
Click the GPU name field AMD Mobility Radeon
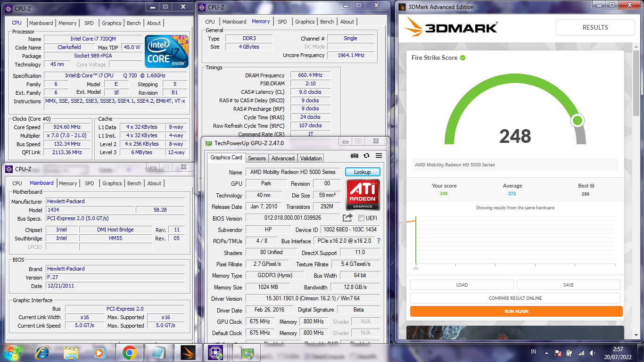tap(293, 172)
